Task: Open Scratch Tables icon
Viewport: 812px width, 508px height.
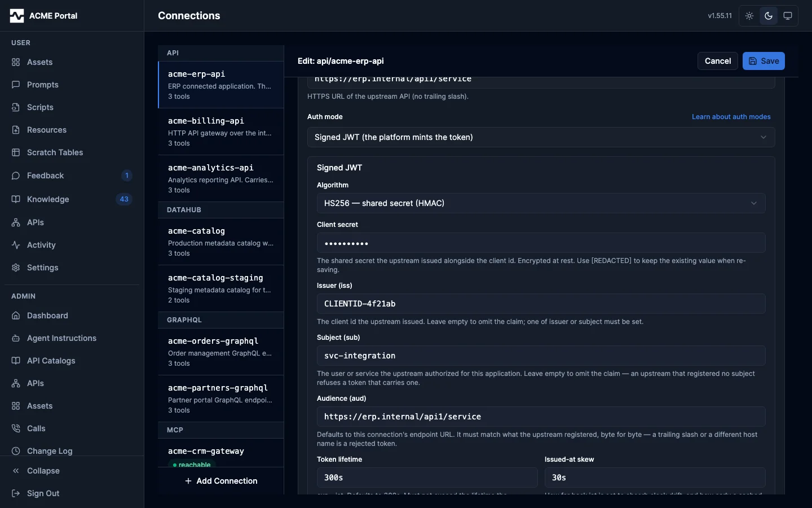Action: pyautogui.click(x=16, y=152)
